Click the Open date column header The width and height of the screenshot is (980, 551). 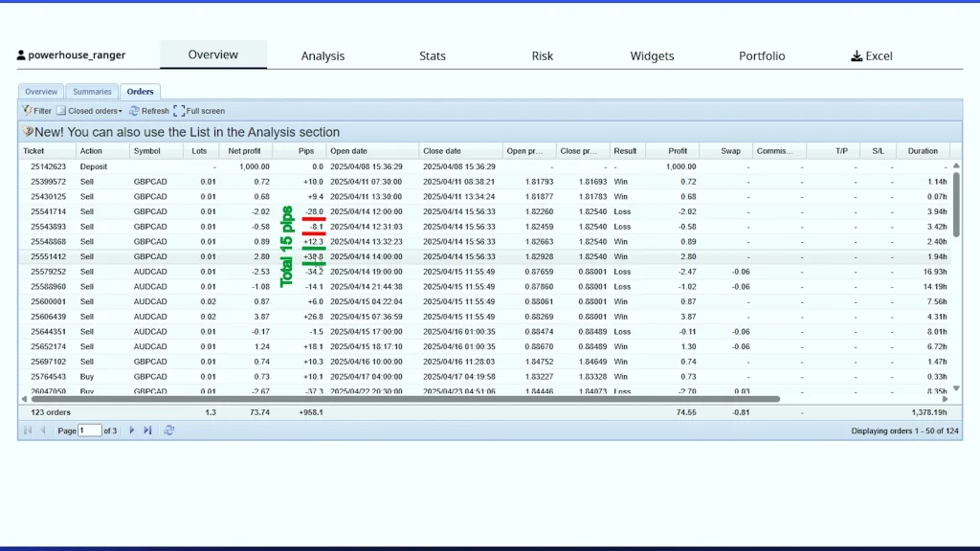[x=348, y=151]
